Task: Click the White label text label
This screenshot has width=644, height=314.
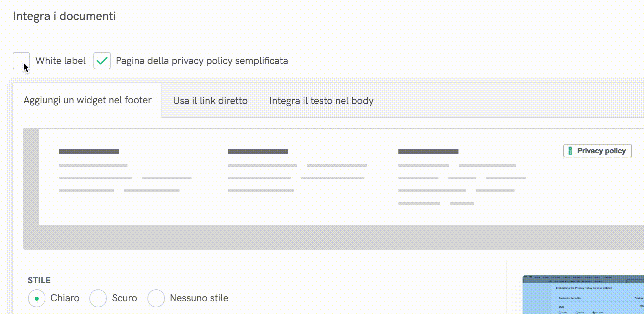Action: pyautogui.click(x=60, y=61)
